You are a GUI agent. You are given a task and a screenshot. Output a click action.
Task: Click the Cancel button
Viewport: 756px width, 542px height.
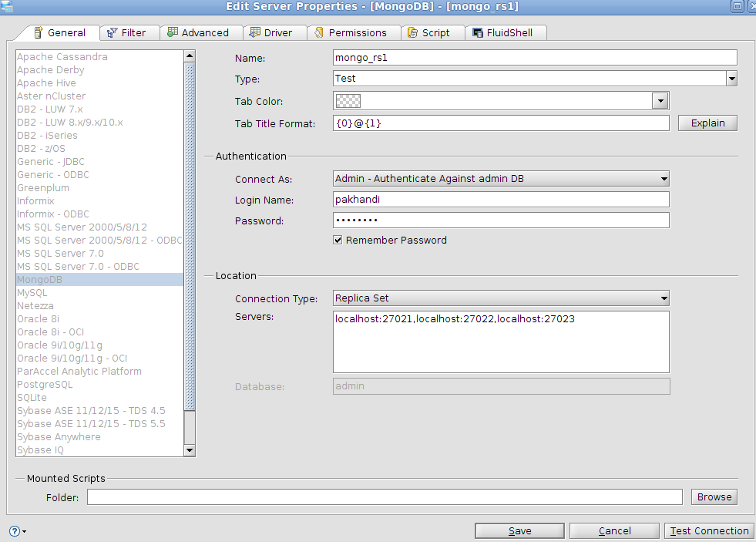point(614,531)
